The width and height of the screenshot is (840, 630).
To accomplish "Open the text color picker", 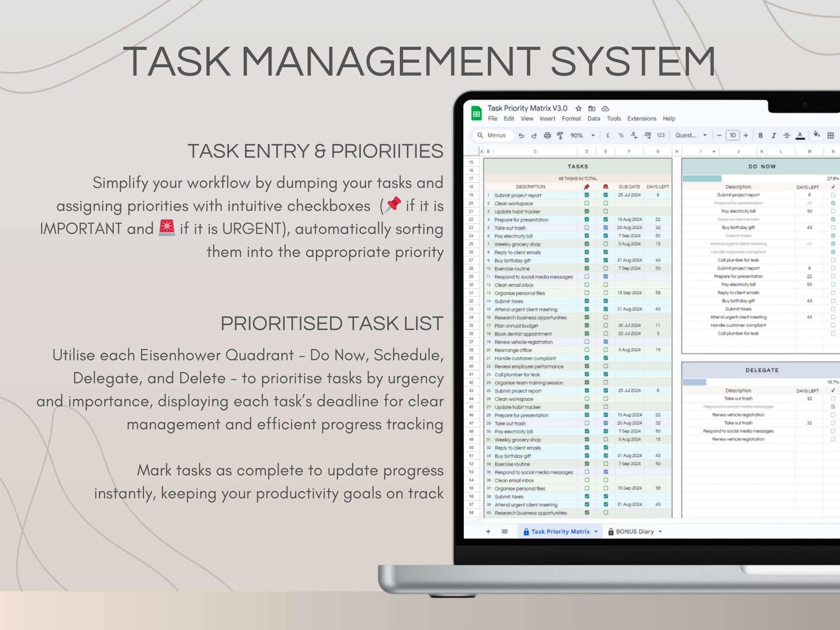I will coord(800,136).
